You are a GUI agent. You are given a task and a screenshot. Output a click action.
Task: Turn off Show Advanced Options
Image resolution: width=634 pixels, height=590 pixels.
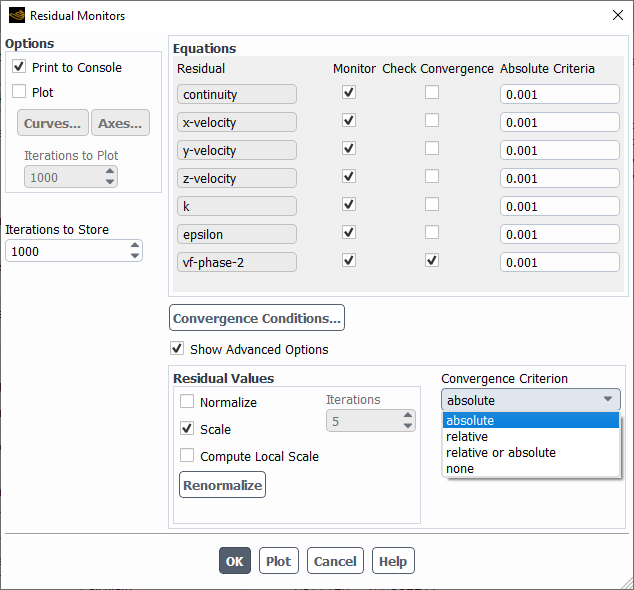pos(177,349)
